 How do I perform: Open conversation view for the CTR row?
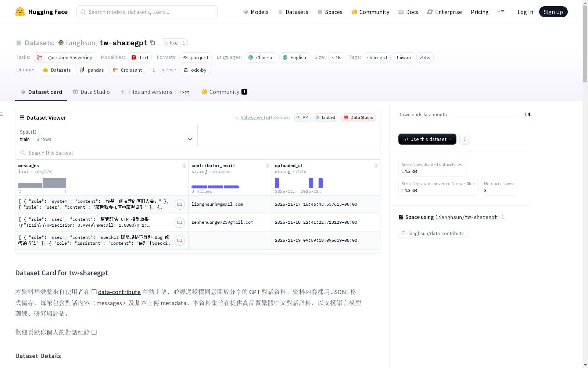180,223
